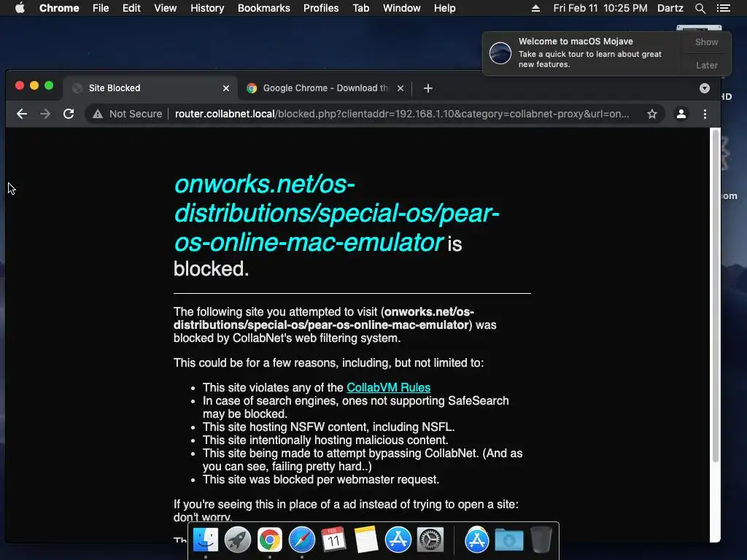Open the Window menu
The width and height of the screenshot is (747, 560).
[x=402, y=8]
